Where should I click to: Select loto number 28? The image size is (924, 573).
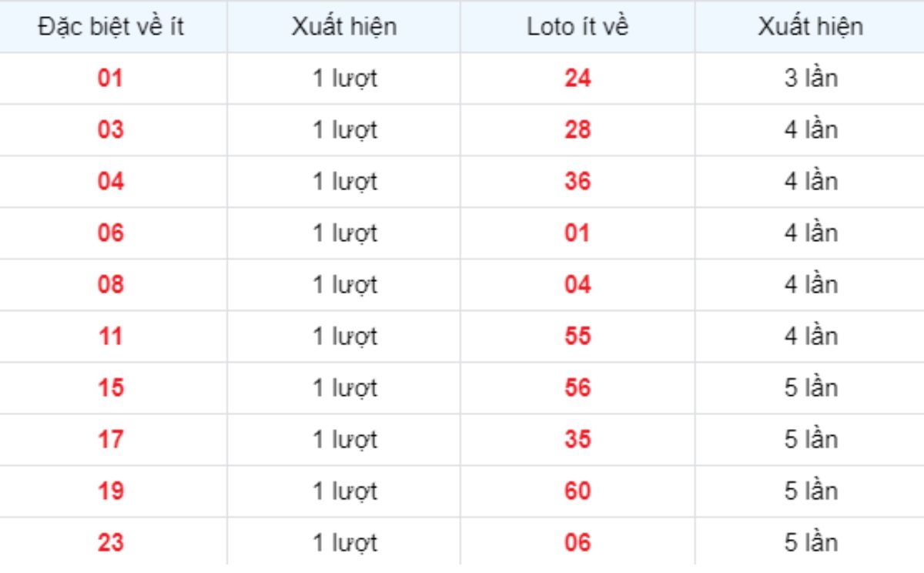[577, 129]
